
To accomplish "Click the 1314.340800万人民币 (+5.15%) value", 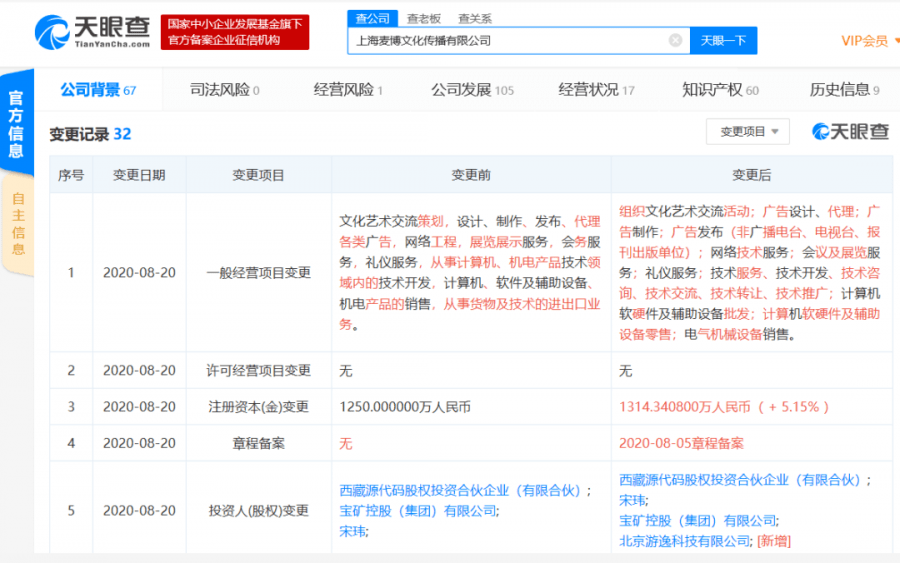I will click(724, 407).
